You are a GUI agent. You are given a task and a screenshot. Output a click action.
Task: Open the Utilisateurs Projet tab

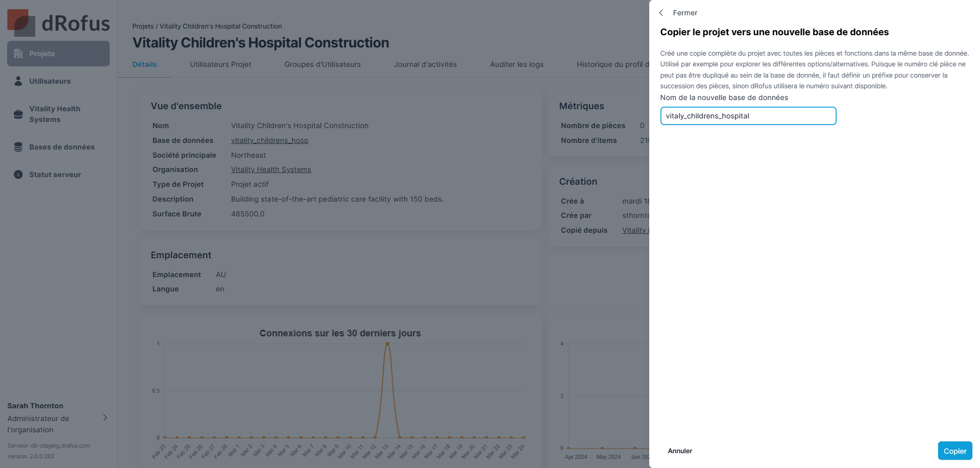220,64
